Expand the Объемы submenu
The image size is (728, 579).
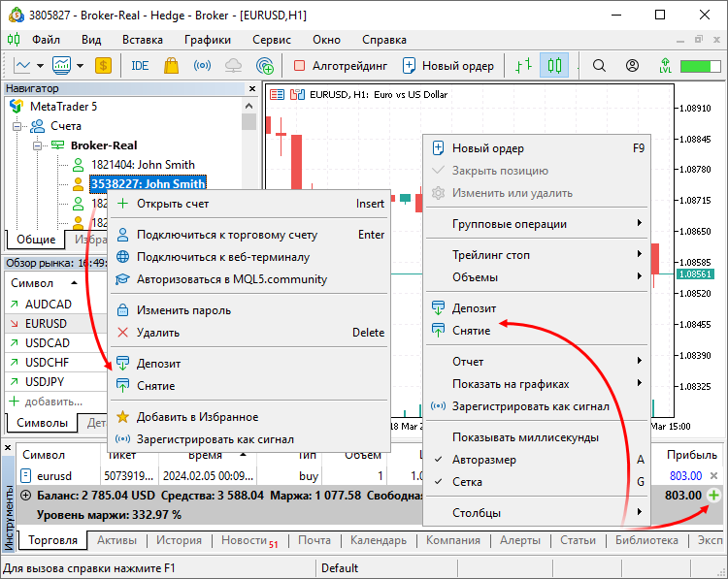coord(537,277)
